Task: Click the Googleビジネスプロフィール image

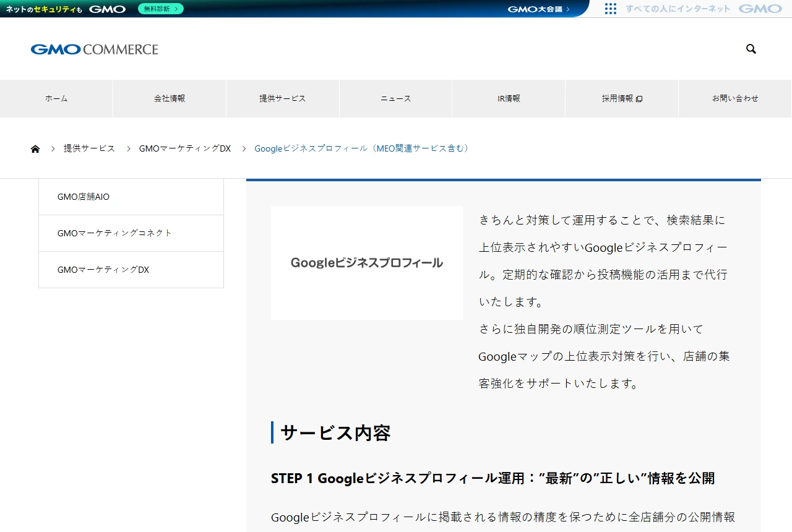Action: tap(367, 263)
